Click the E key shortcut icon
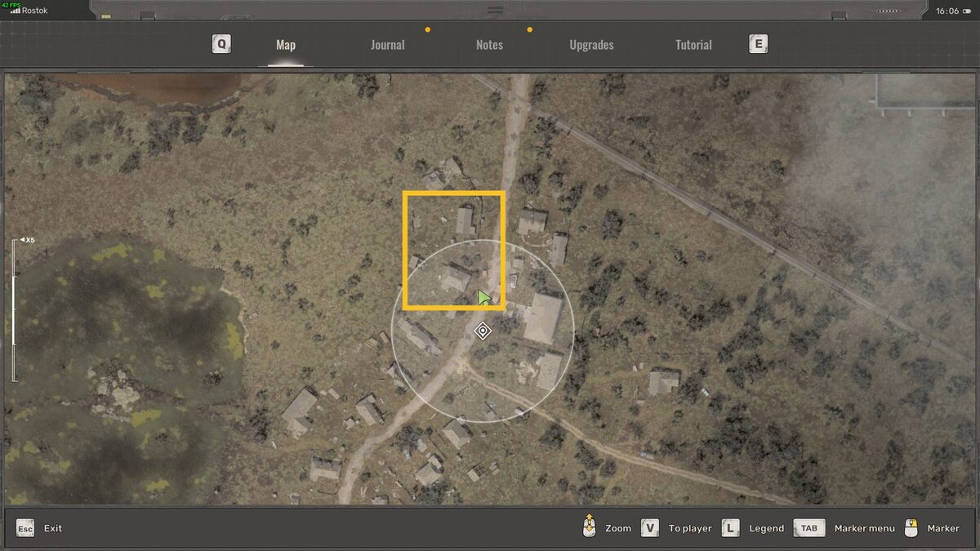 click(758, 43)
